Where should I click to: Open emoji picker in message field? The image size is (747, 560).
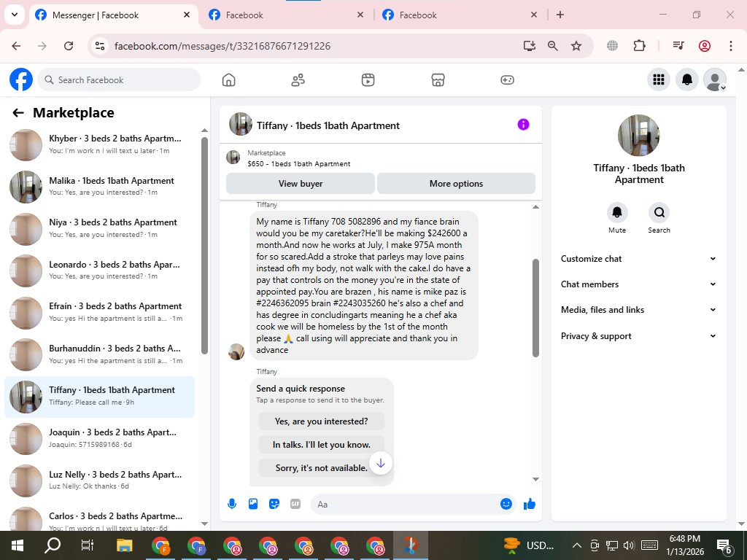pos(506,504)
